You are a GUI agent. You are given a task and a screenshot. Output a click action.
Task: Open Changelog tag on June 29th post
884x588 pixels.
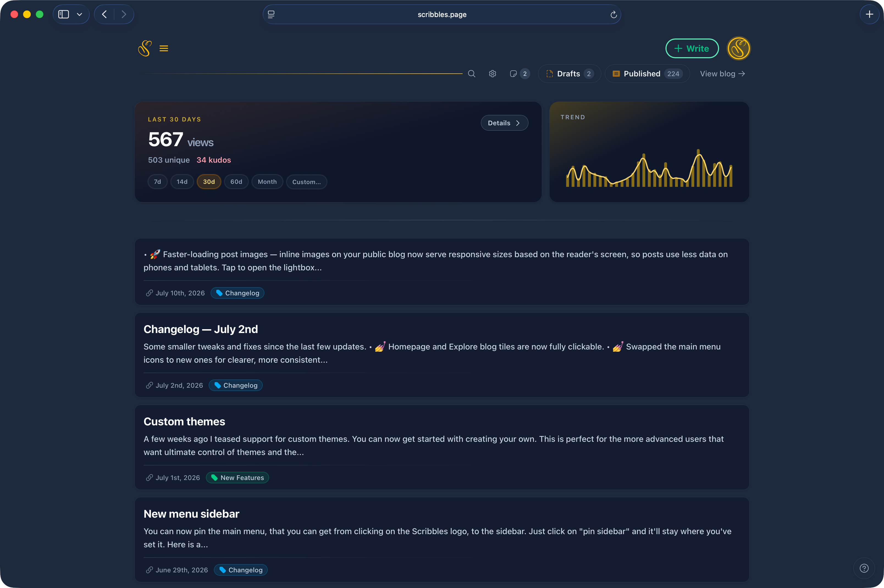pos(241,570)
